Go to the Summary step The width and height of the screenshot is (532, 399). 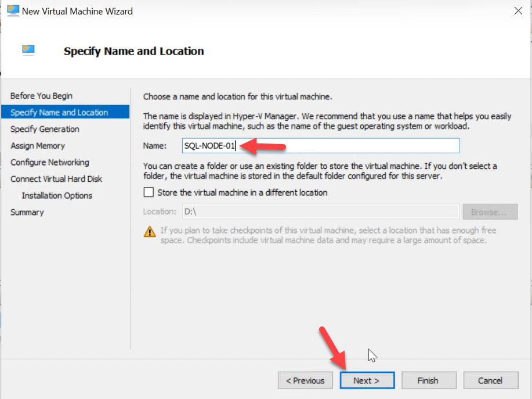tap(27, 212)
